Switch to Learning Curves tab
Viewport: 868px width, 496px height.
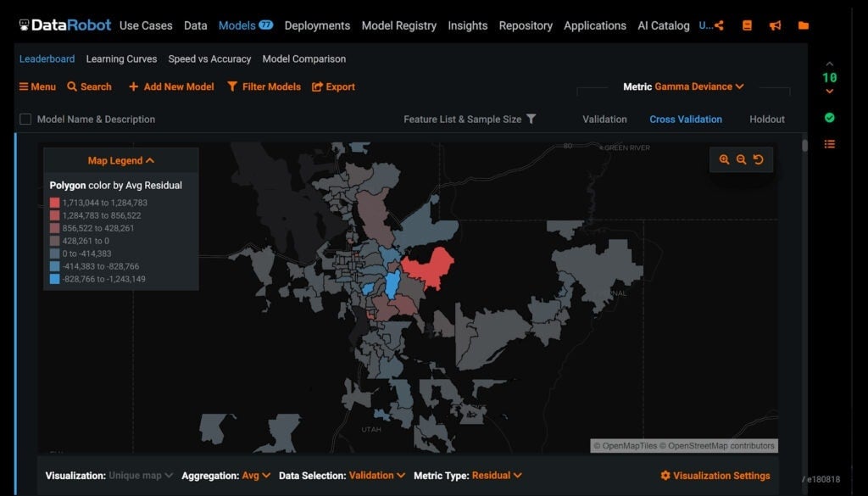121,59
